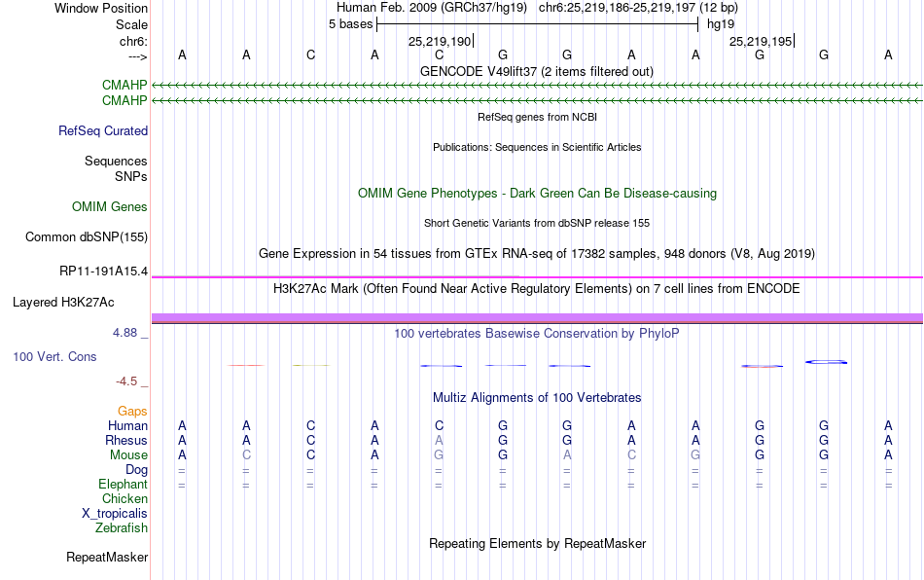Click the X_tropicalis species row label
The image size is (924, 580).
(x=115, y=514)
